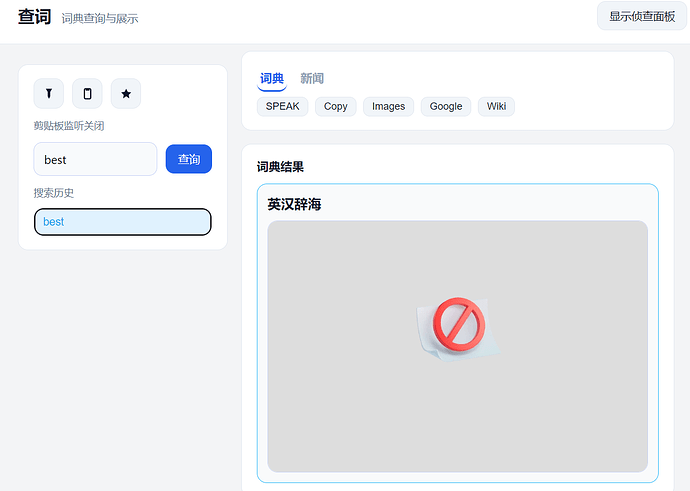Click the star favorites icon
The height and width of the screenshot is (491, 690).
pyautogui.click(x=126, y=93)
